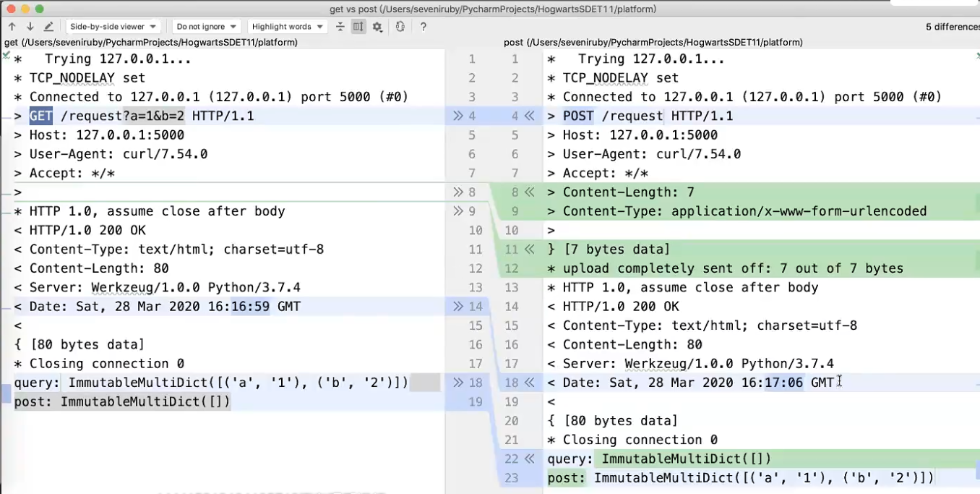Click right 'Closing connection 0' line
Image resolution: width=980 pixels, height=494 pixels.
point(632,440)
